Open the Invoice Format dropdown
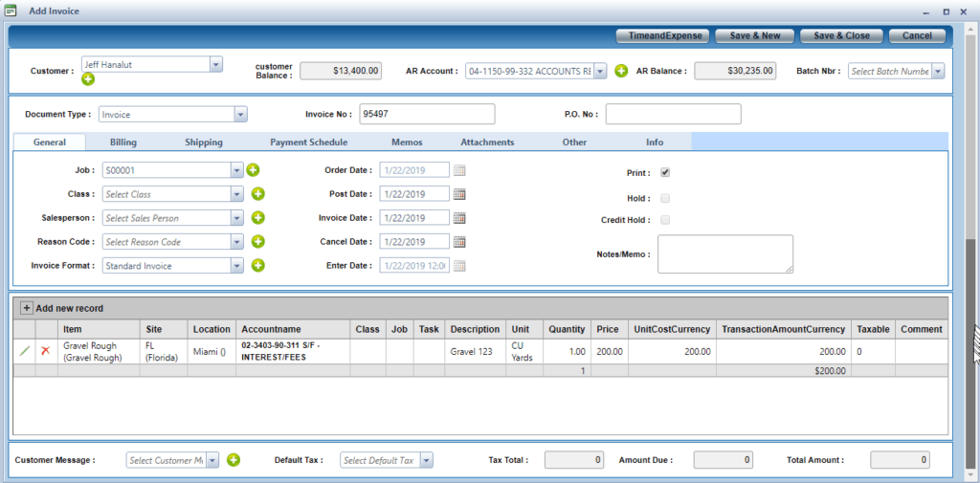Screen dimensions: 980x483 coord(236,266)
